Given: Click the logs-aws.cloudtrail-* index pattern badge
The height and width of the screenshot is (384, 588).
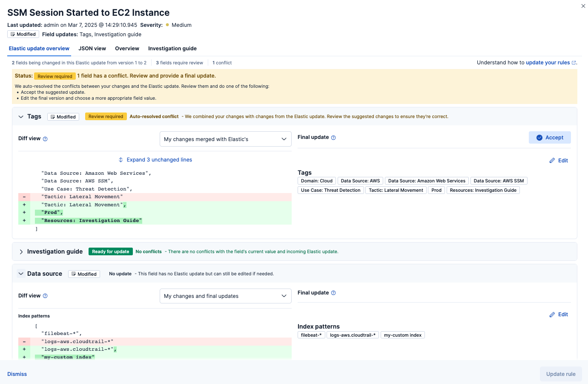Looking at the screenshot, I should pyautogui.click(x=353, y=335).
